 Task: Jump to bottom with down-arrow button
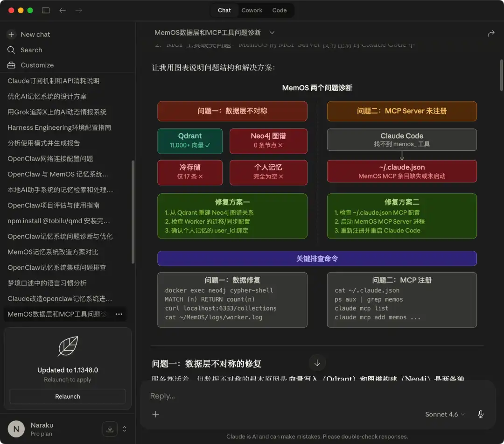coord(317,363)
